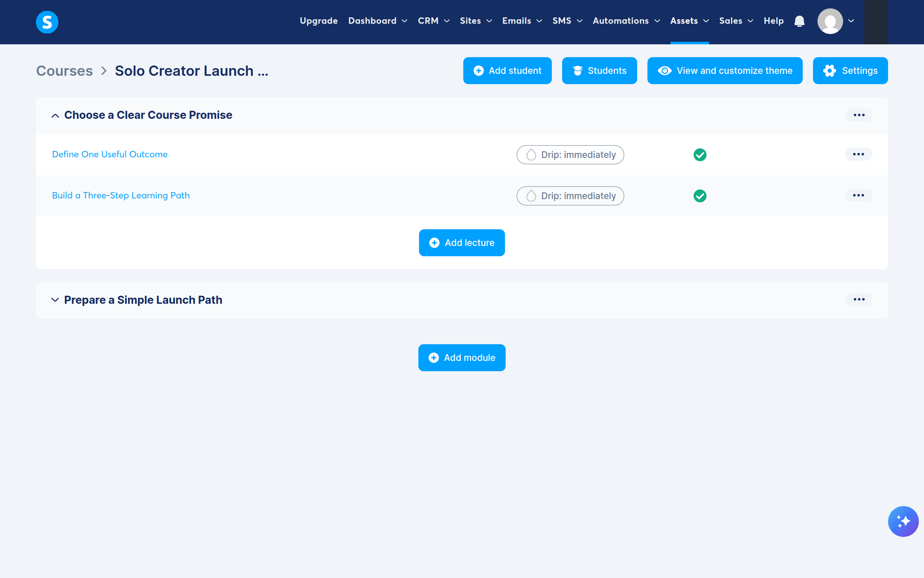This screenshot has height=578, width=924.
Task: Click Add module button
Action: [x=462, y=358]
